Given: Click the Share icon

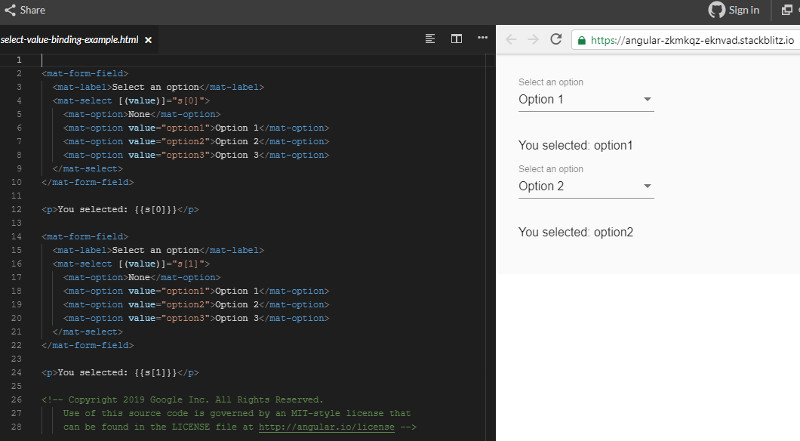Looking at the screenshot, I should coord(10,10).
